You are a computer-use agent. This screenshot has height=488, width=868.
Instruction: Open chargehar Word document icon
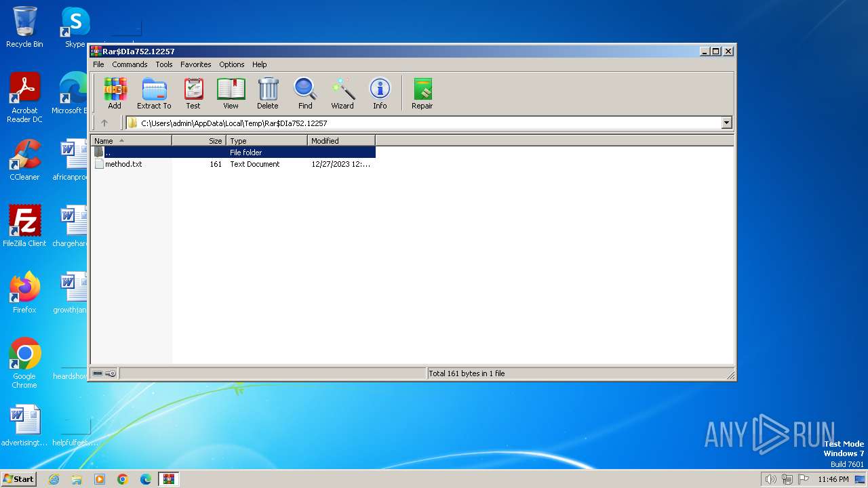[x=71, y=226]
